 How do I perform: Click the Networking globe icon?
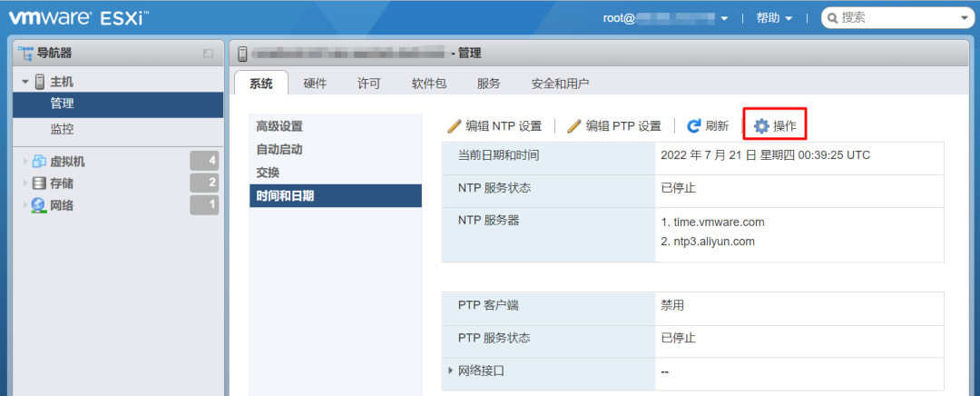tap(39, 205)
